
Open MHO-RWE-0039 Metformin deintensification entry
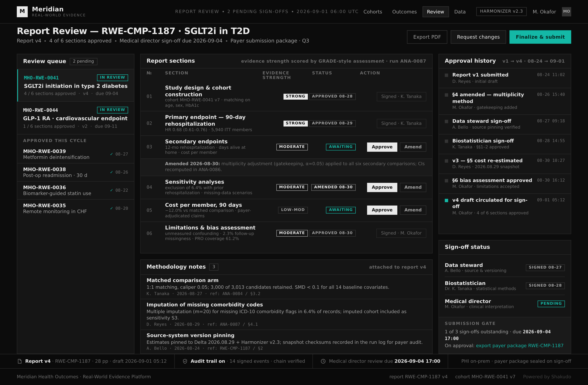[75, 154]
